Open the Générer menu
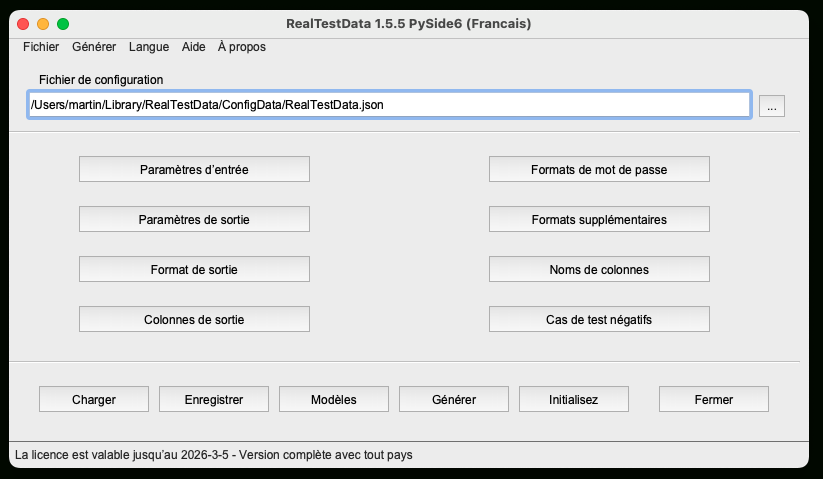 coord(94,47)
